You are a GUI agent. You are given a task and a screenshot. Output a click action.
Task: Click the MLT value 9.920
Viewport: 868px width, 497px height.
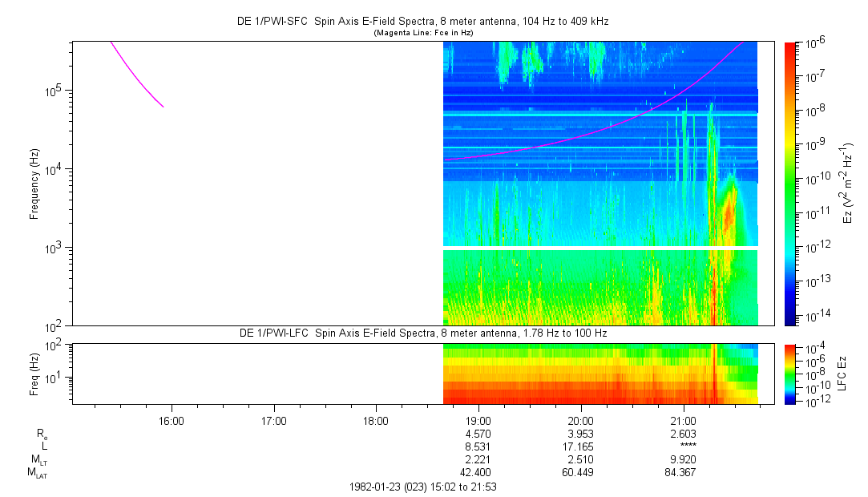682,459
